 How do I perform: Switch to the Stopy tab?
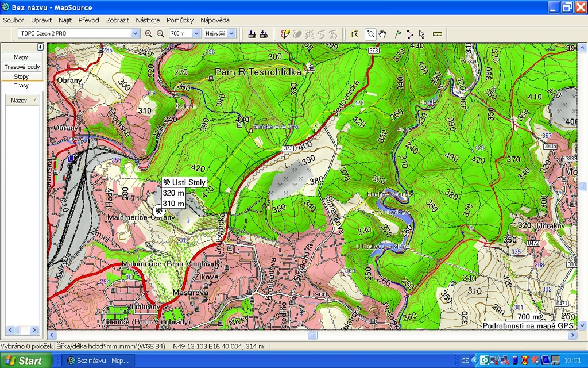22,76
